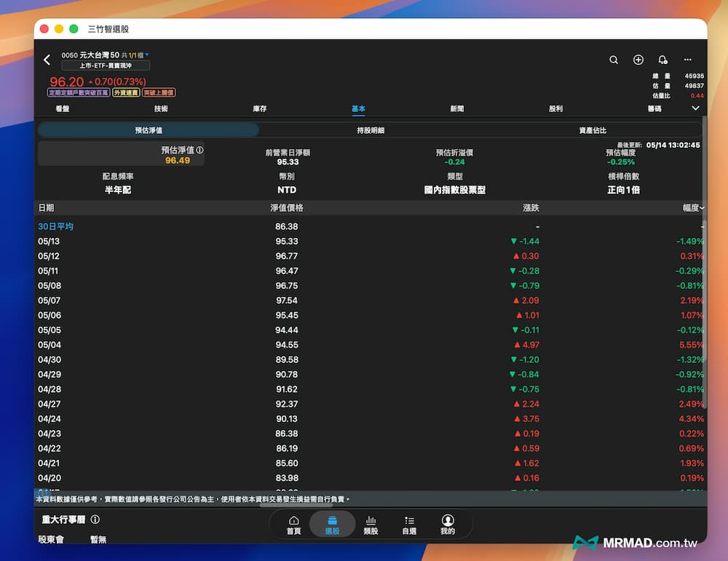Screen dimensions: 728x561
Task: Open the three-dot more options menu
Action: pyautogui.click(x=688, y=60)
